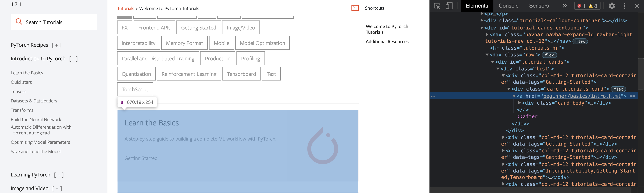
Task: Switch to the Sensors tab
Action: 539,6
